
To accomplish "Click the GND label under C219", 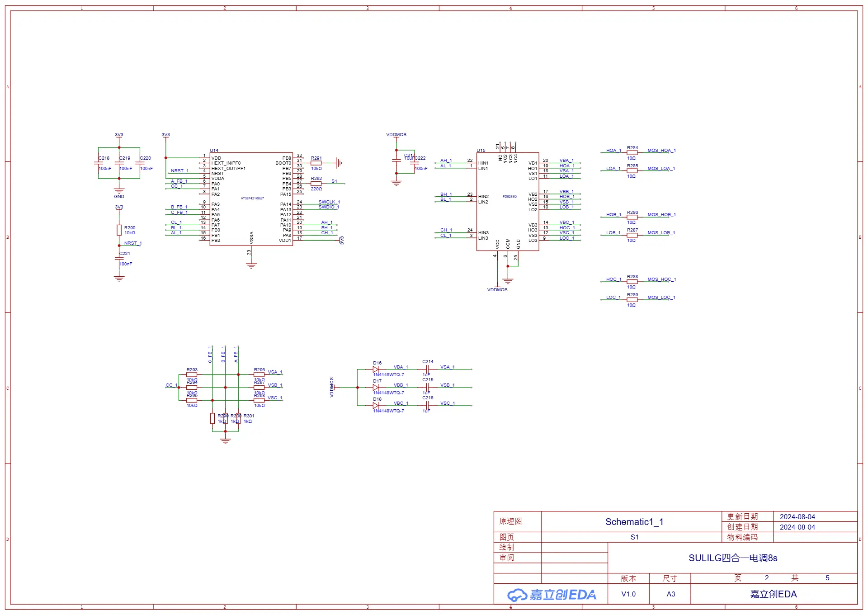I will pyautogui.click(x=119, y=197).
